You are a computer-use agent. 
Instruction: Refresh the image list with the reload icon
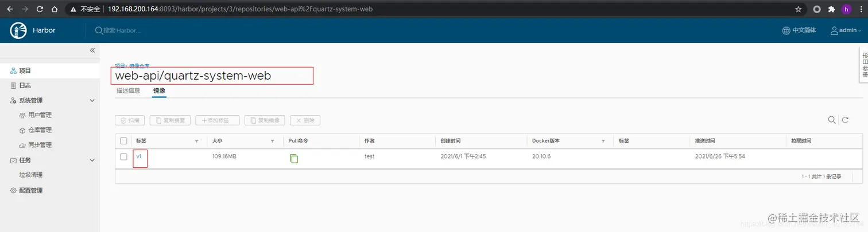click(x=845, y=120)
